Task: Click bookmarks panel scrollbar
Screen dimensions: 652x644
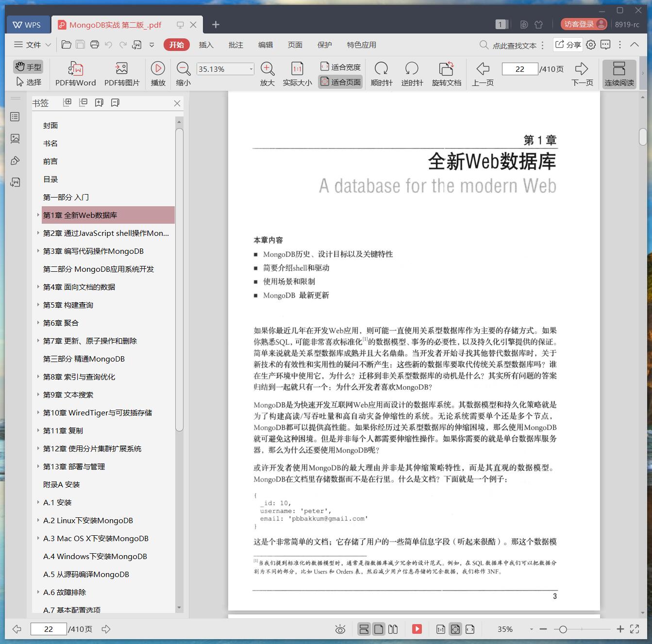Action: point(179,279)
